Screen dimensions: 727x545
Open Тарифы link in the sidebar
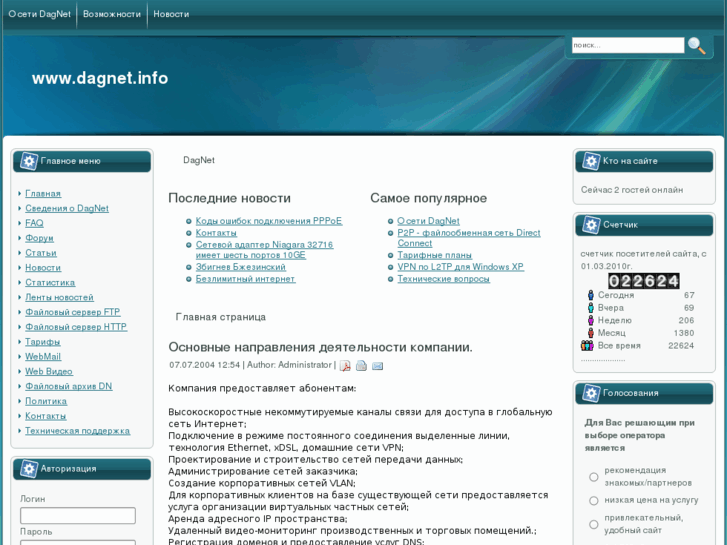coord(43,342)
